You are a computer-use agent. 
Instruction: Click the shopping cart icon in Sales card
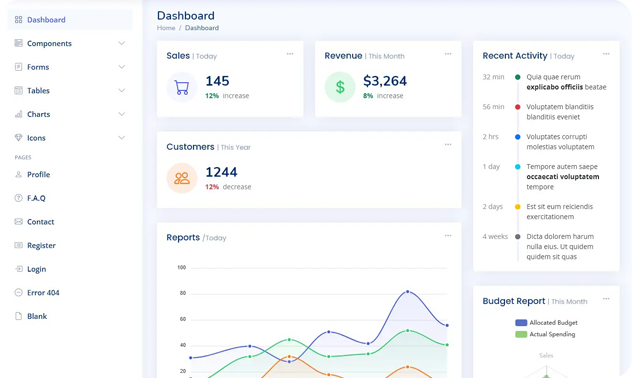tap(182, 87)
